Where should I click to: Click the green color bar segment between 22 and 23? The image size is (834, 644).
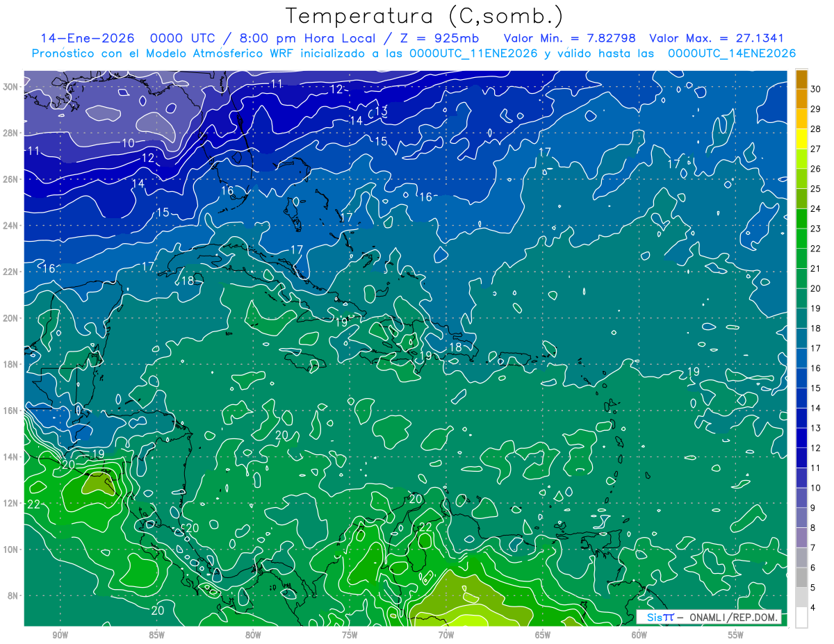(801, 238)
